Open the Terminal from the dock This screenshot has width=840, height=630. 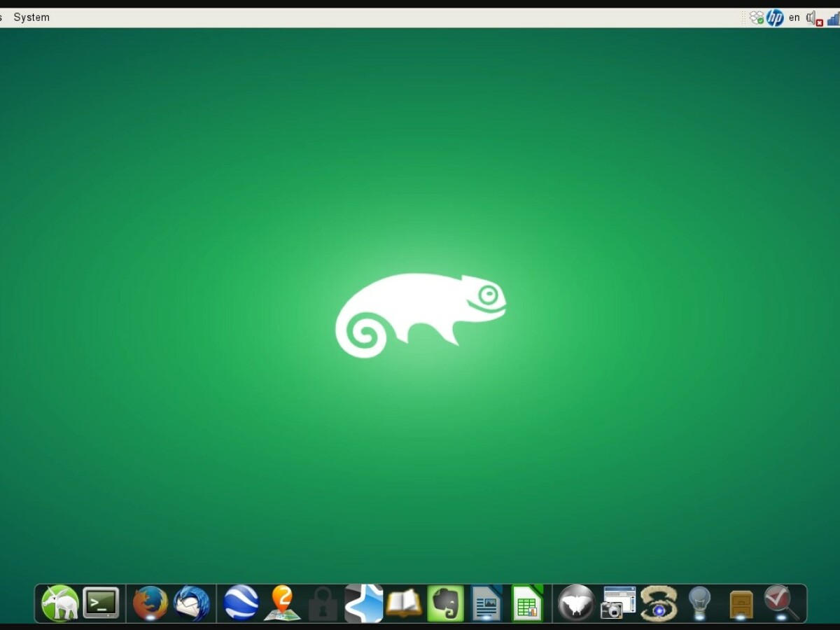pos(101,603)
